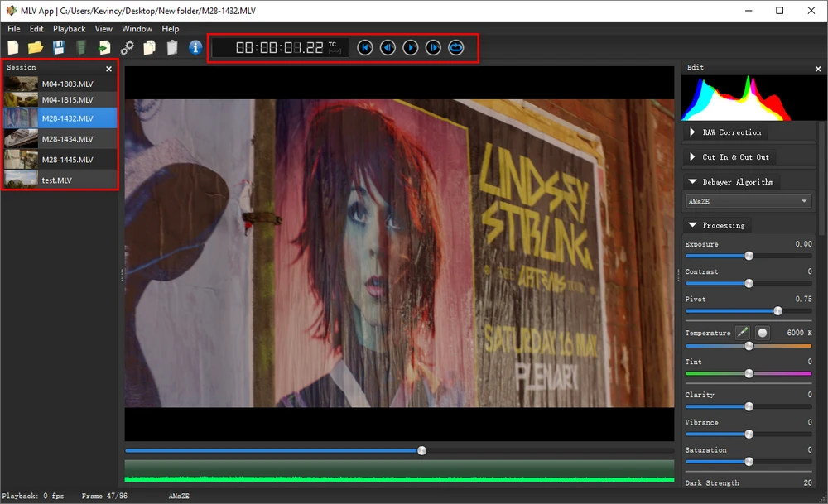Click the Exposure value "0.00"

tap(804, 244)
